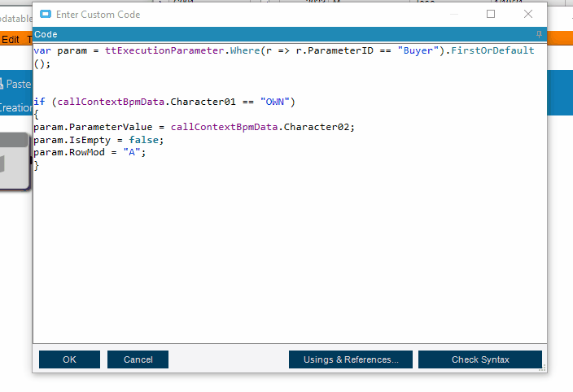Click the param.RowMod = "A" line
This screenshot has height=392, width=573.
pyautogui.click(x=90, y=152)
